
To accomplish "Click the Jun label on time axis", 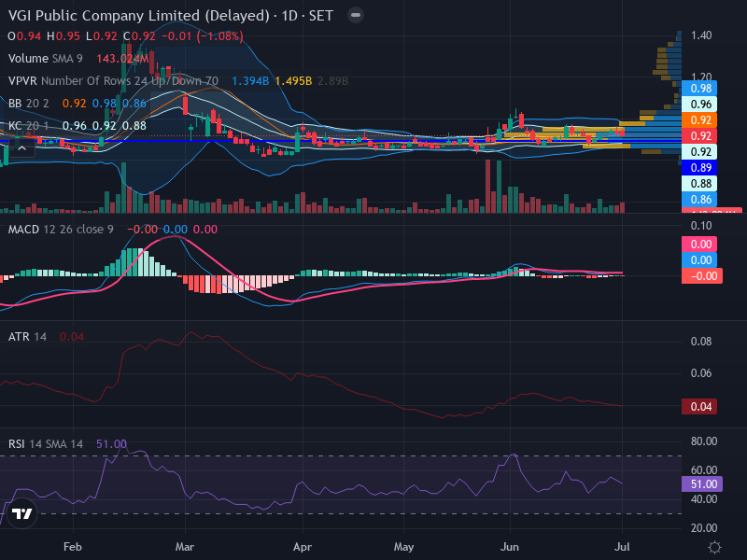I will (510, 547).
